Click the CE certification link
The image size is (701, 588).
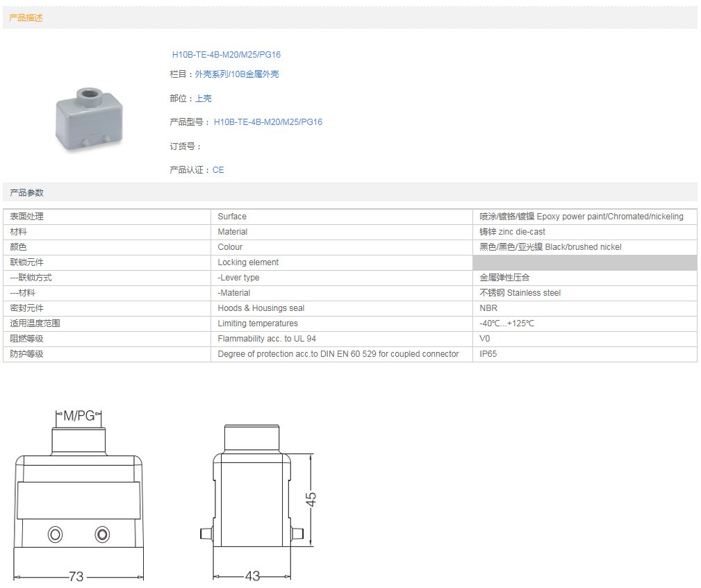click(x=218, y=170)
